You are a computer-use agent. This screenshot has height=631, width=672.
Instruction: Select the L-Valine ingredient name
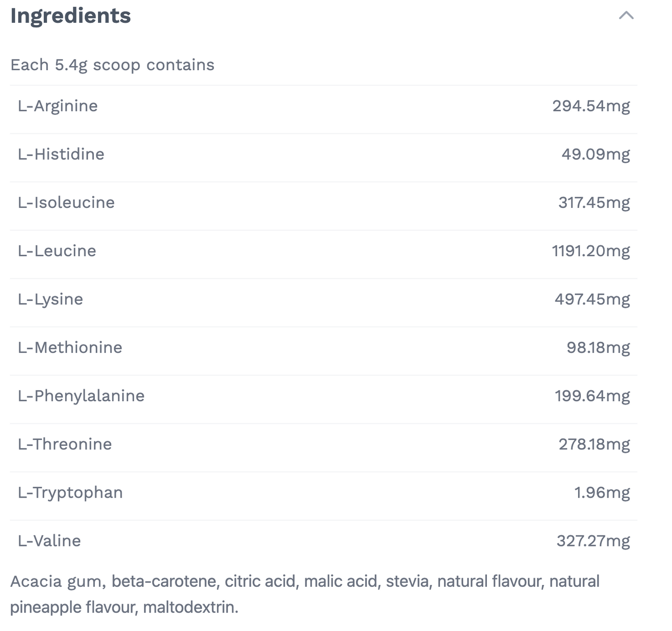[49, 541]
